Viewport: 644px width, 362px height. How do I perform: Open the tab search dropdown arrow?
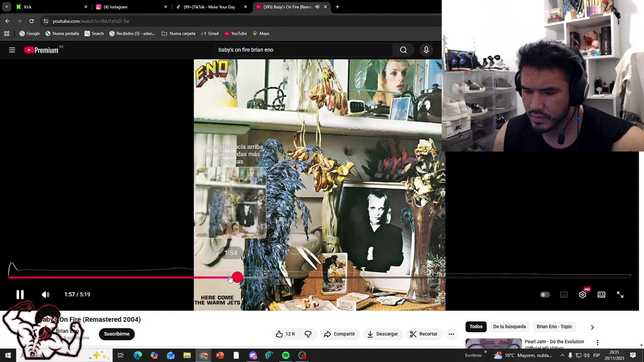(7, 7)
